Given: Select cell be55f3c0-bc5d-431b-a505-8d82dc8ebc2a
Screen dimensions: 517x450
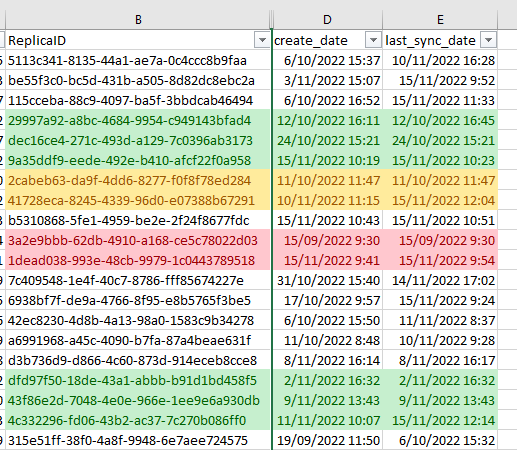Looking at the screenshot, I should pyautogui.click(x=138, y=80).
